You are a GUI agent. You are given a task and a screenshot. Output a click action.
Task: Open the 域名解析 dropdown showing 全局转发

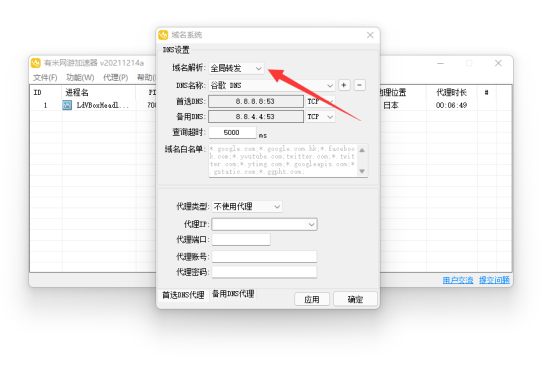click(236, 68)
